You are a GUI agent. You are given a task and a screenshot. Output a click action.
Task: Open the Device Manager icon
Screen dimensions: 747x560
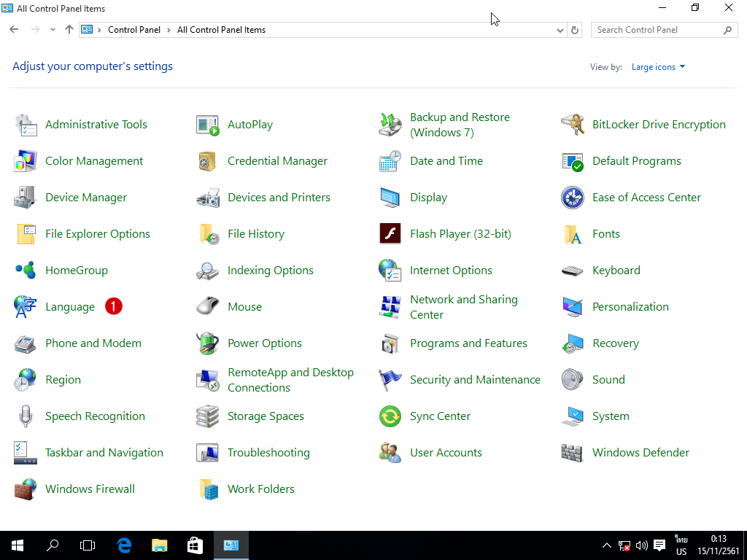coord(26,198)
